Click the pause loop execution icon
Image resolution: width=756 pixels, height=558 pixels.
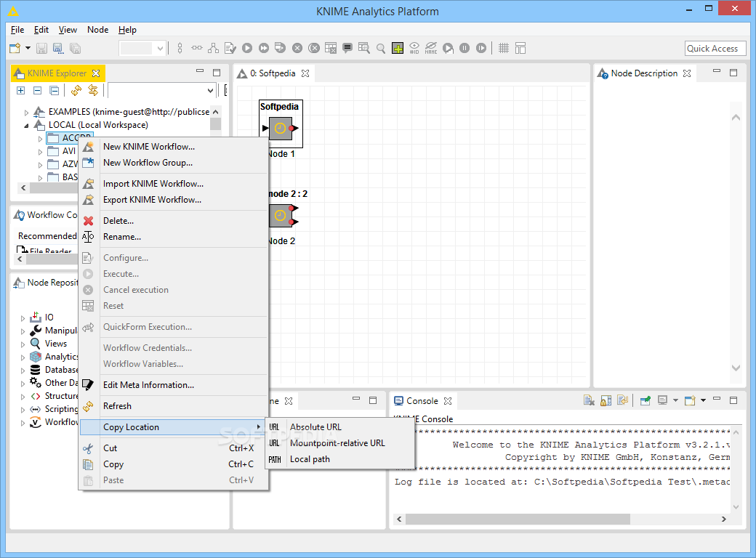[465, 48]
